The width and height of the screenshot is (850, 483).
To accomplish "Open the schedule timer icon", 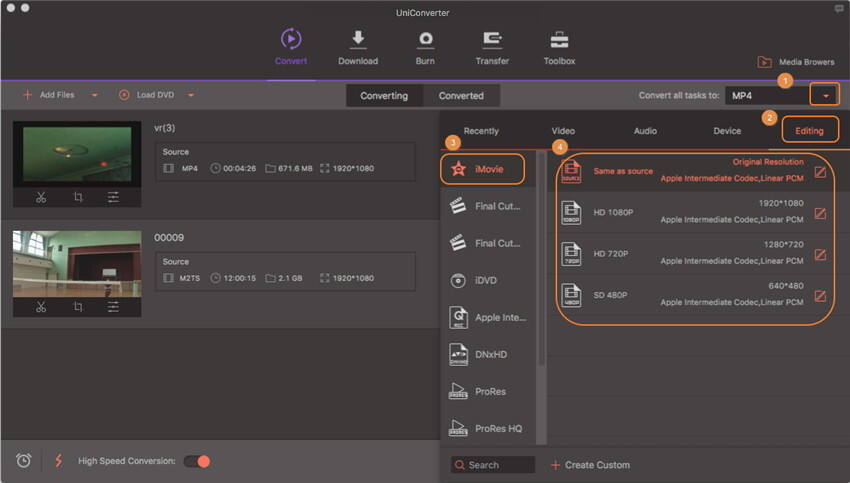I will tap(23, 461).
